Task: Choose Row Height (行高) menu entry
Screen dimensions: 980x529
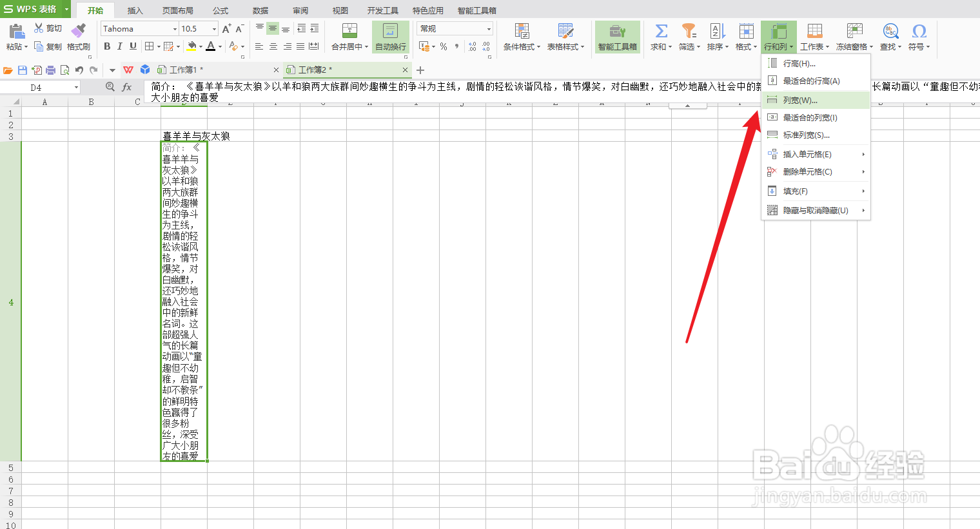Action: pyautogui.click(x=816, y=63)
